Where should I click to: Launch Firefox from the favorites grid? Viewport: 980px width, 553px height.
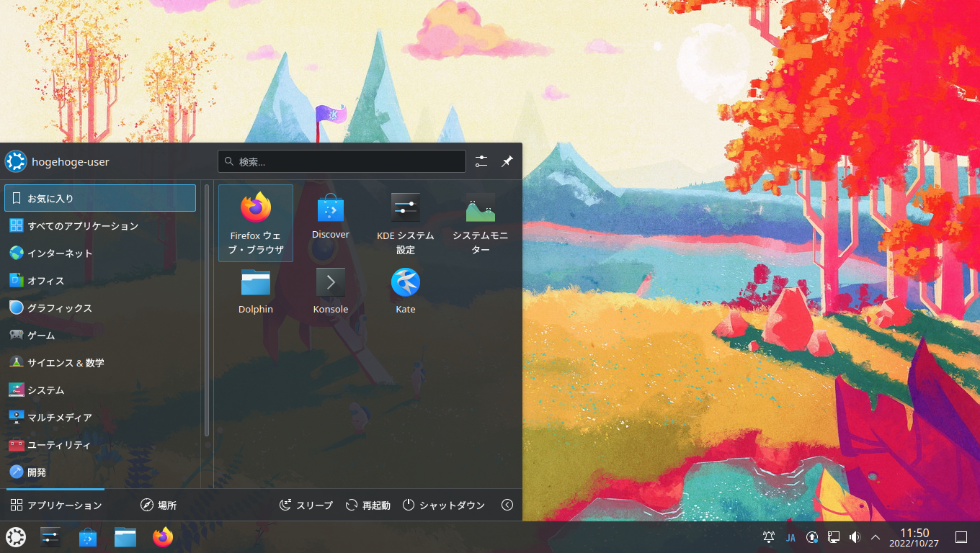coord(256,223)
